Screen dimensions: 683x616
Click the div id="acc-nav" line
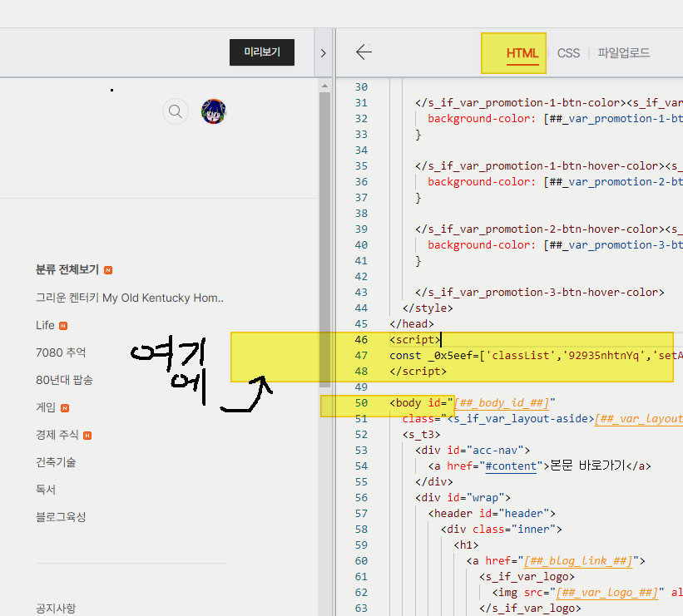pos(473,450)
